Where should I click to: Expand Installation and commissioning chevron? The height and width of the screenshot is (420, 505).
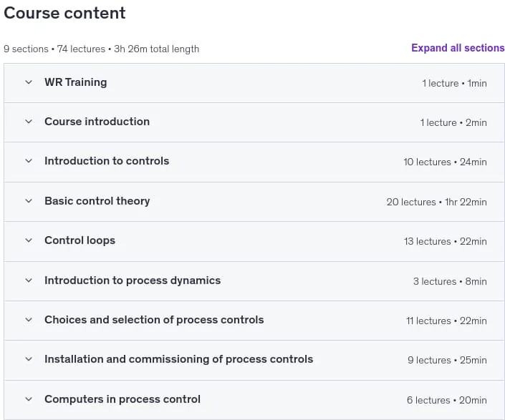pyautogui.click(x=29, y=359)
